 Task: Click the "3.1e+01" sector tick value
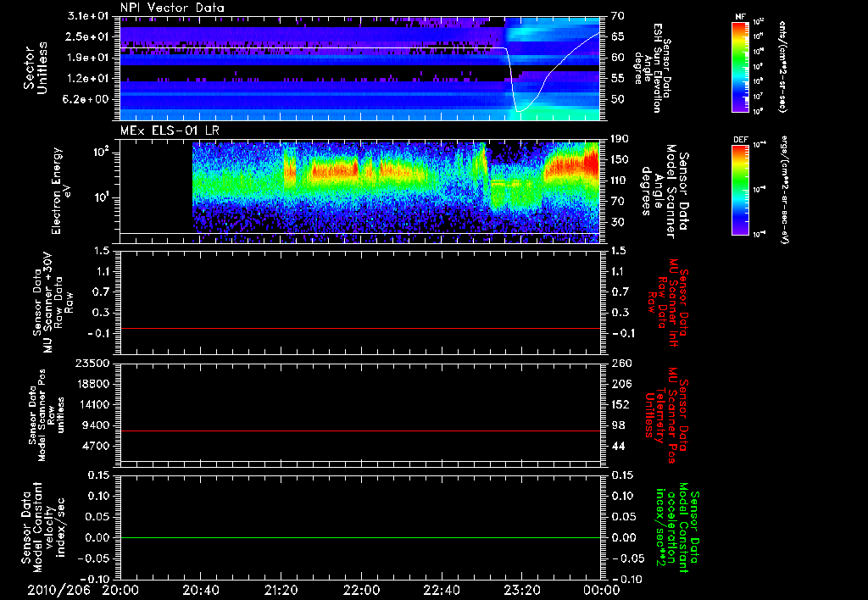point(88,16)
